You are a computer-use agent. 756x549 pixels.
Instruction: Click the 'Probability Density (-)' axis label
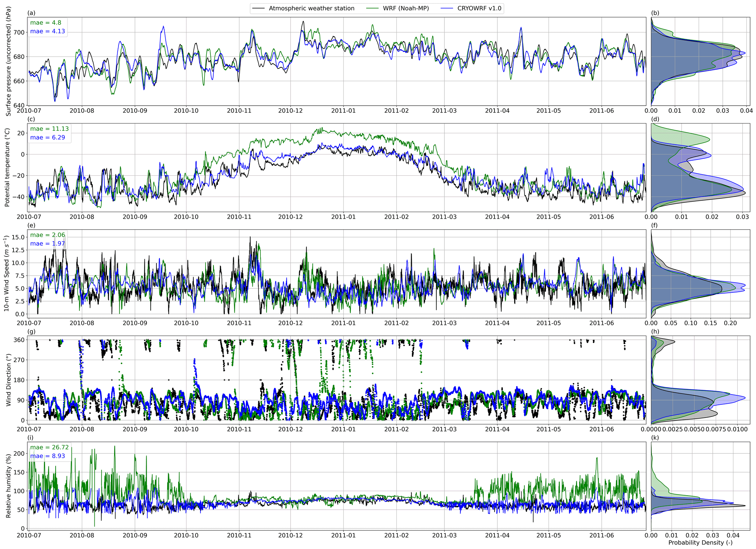(x=700, y=542)
